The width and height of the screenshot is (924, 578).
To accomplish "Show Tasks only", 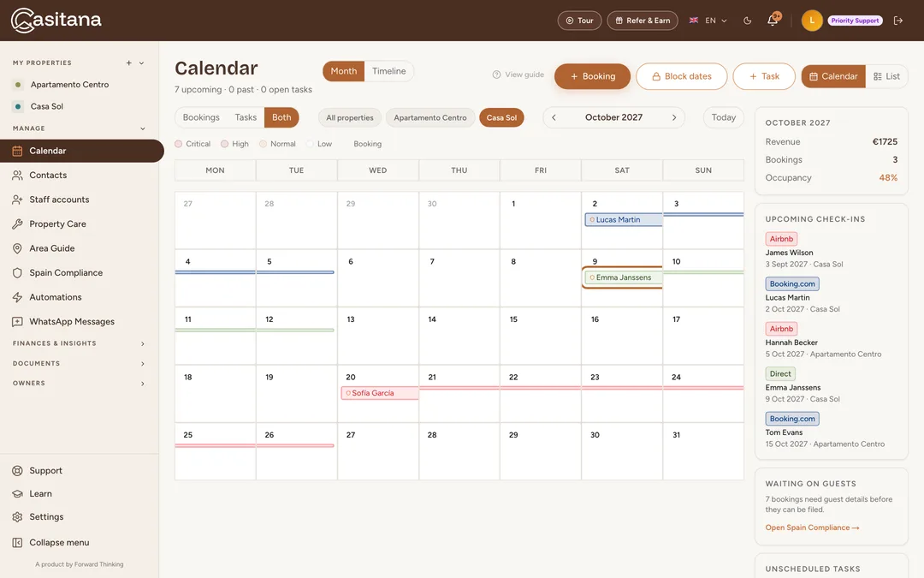I will click(246, 117).
